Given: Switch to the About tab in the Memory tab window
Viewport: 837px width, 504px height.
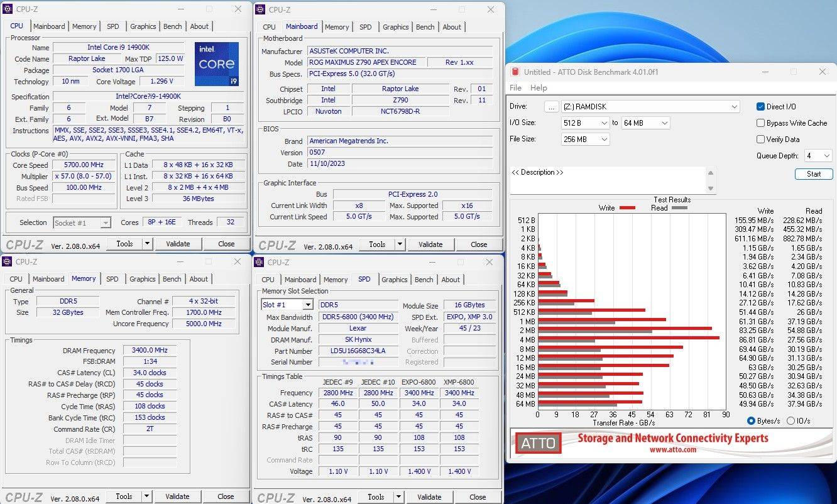Looking at the screenshot, I should [x=199, y=279].
